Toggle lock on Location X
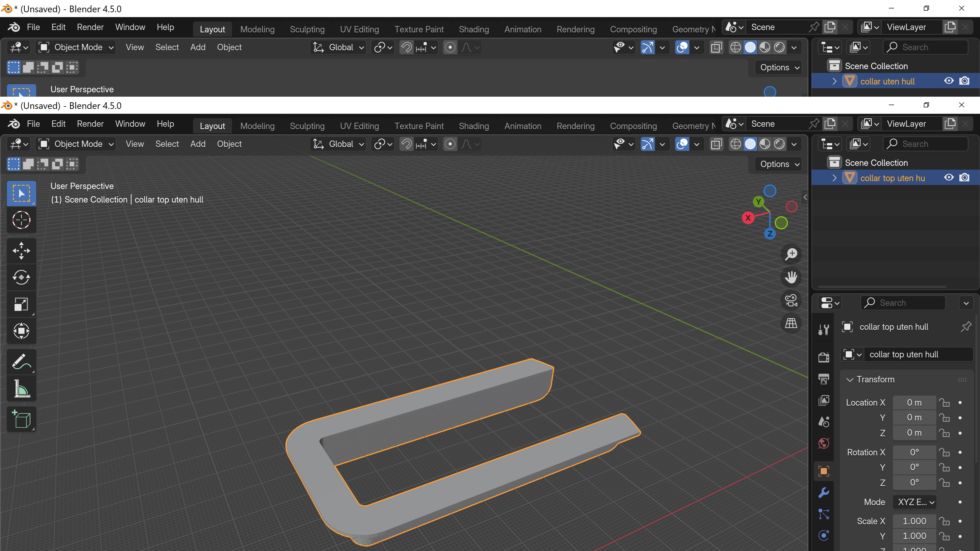 pos(944,402)
